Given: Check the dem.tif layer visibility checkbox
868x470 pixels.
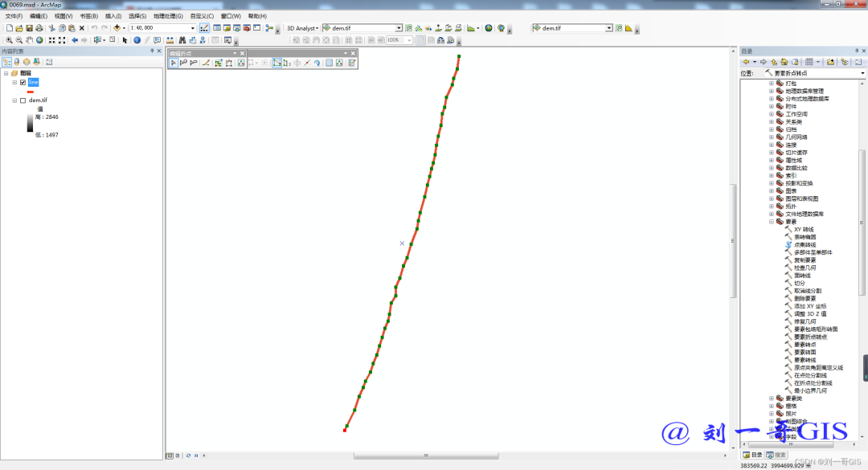Looking at the screenshot, I should (23, 100).
